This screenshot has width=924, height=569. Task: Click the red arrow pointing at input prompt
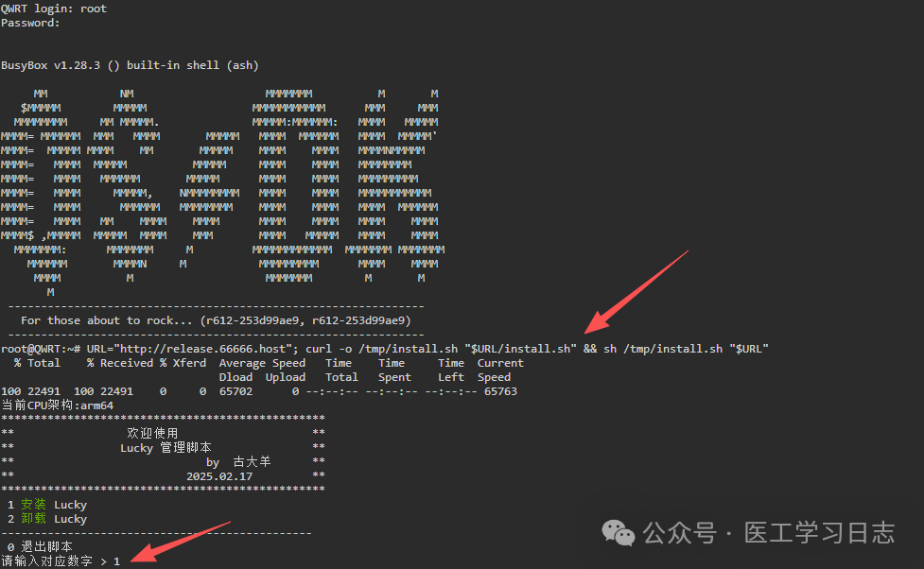[x=181, y=542]
